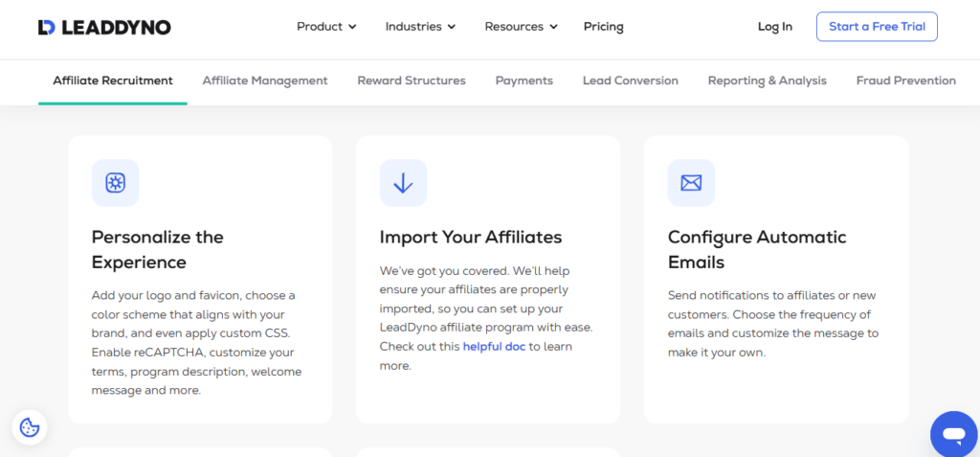Click the Log In link
Viewport: 980px width, 457px height.
tap(774, 27)
